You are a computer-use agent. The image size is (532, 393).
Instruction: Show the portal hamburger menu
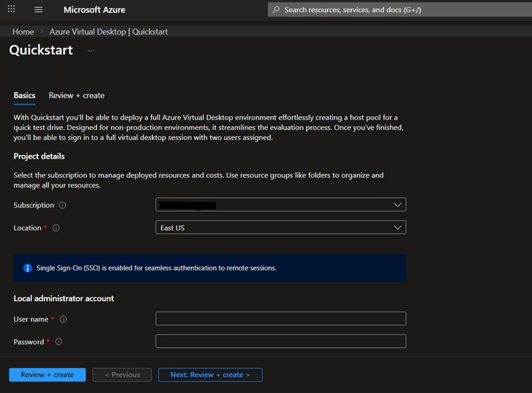39,10
